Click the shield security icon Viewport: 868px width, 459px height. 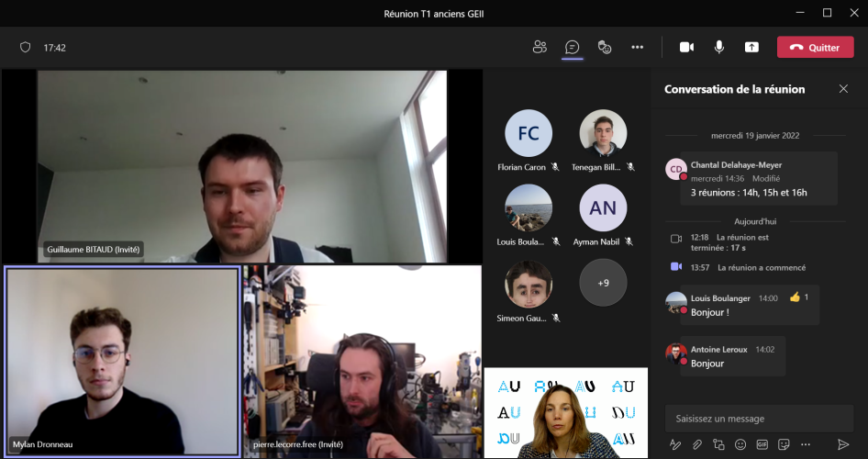coord(26,48)
